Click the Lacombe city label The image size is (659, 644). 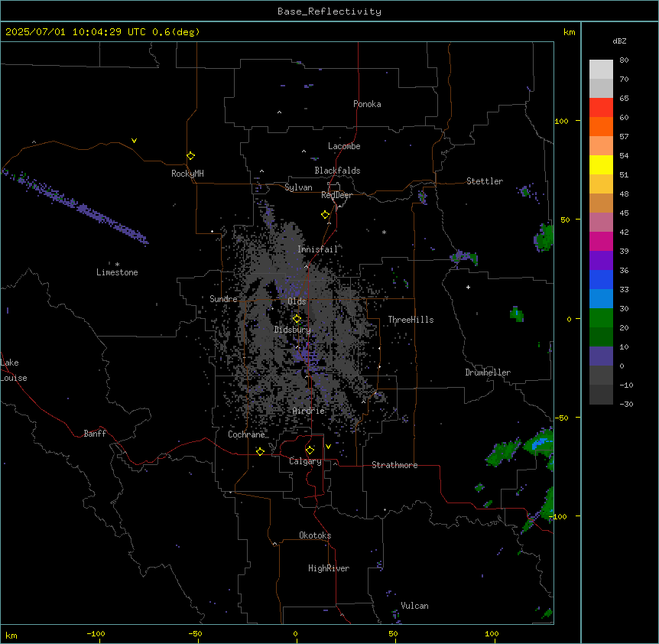coord(344,146)
